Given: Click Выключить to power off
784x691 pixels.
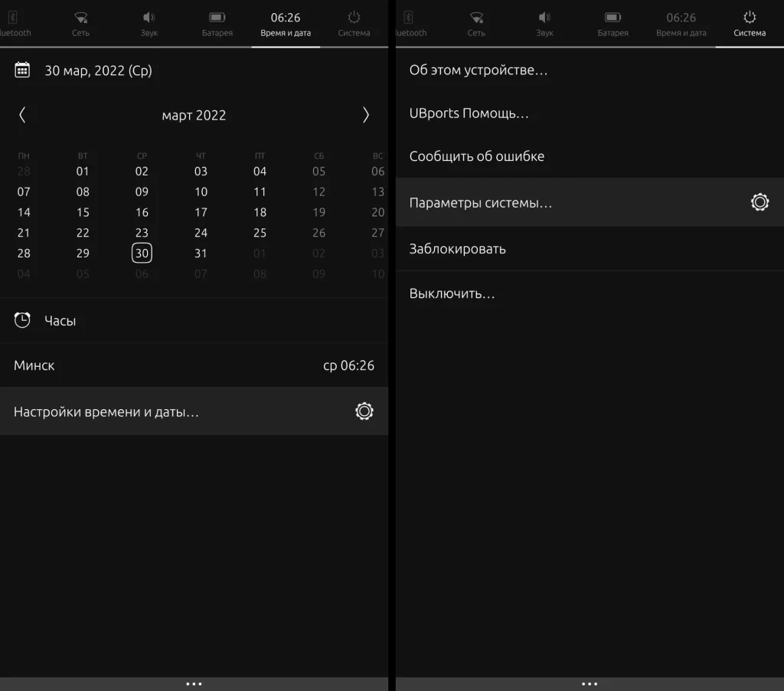Looking at the screenshot, I should coord(452,293).
